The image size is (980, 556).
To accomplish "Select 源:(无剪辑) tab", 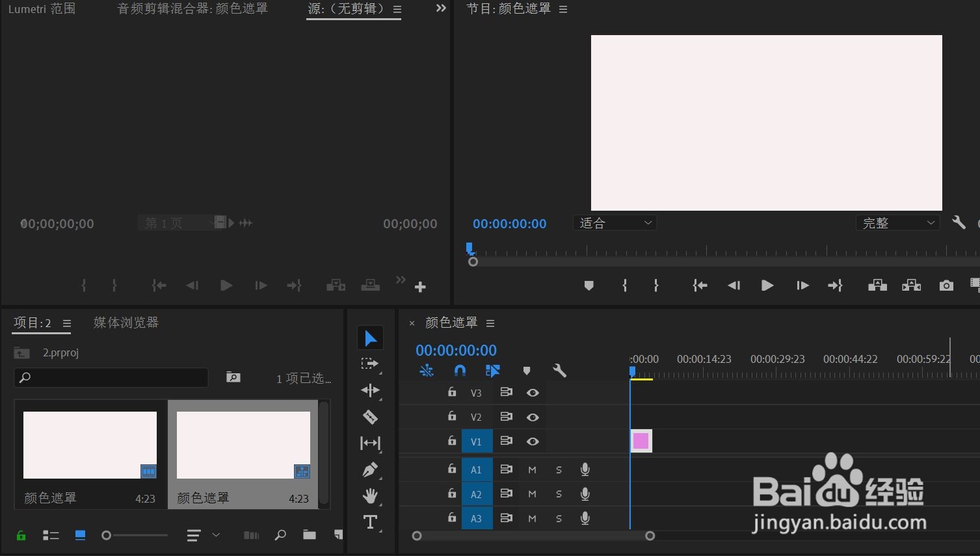I will pos(347,9).
